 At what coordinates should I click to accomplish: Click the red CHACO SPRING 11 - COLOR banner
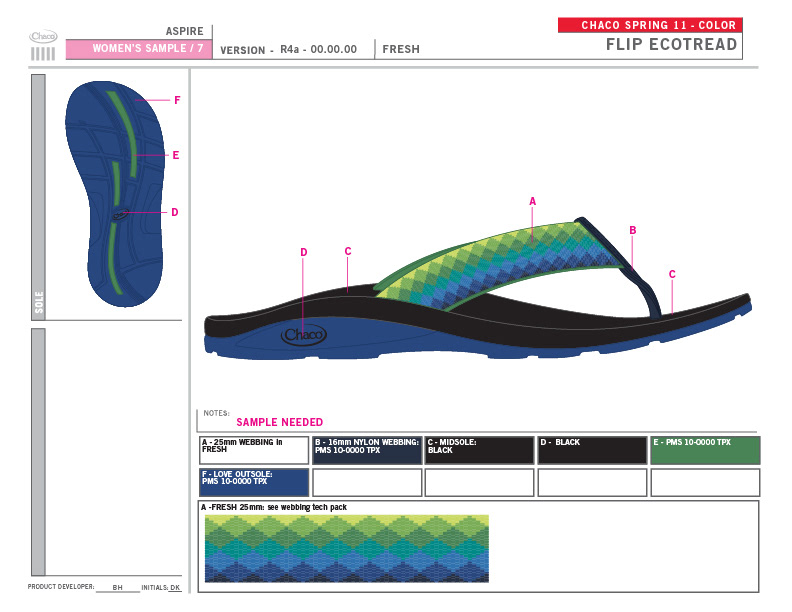click(x=650, y=25)
